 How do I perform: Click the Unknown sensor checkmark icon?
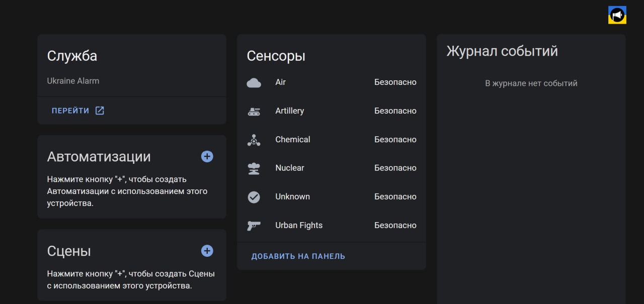tap(254, 197)
